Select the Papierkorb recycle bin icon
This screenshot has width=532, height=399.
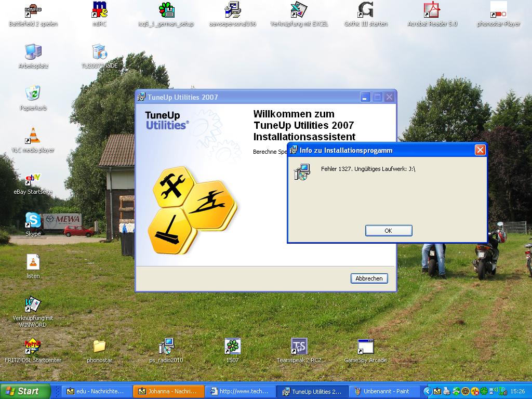(33, 98)
